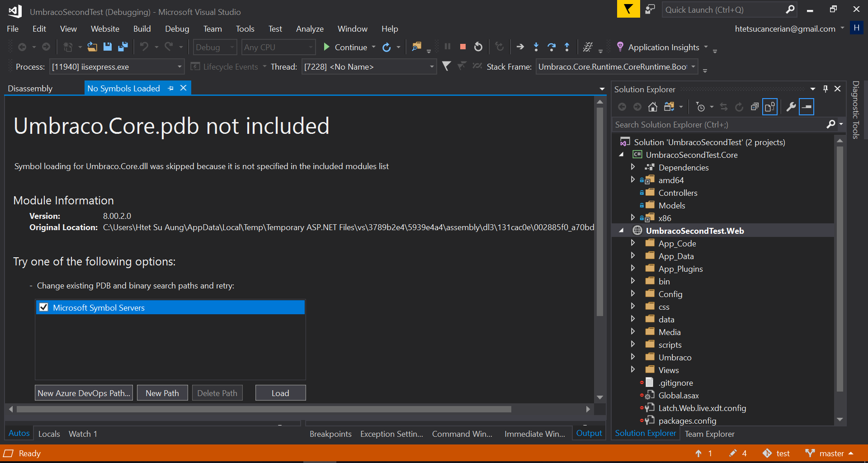Image resolution: width=868 pixels, height=463 pixels.
Task: Click the Save icon in toolbar
Action: pos(108,47)
